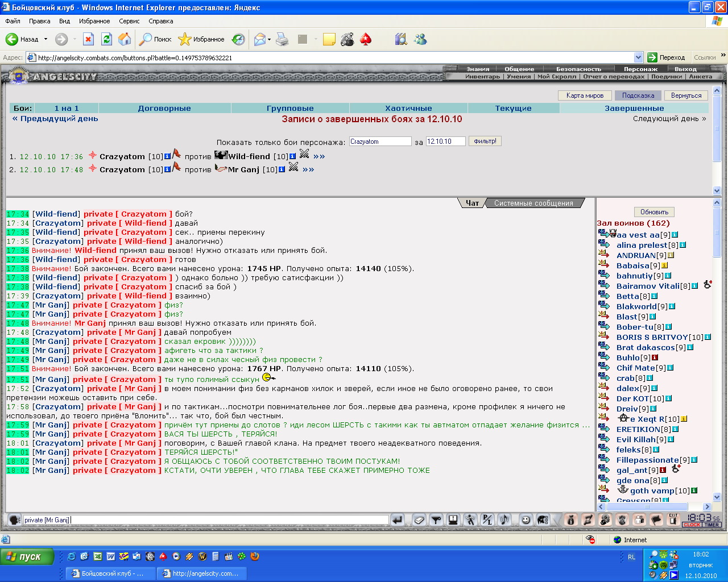Click the red poker spade toolbar icon

[x=366, y=39]
